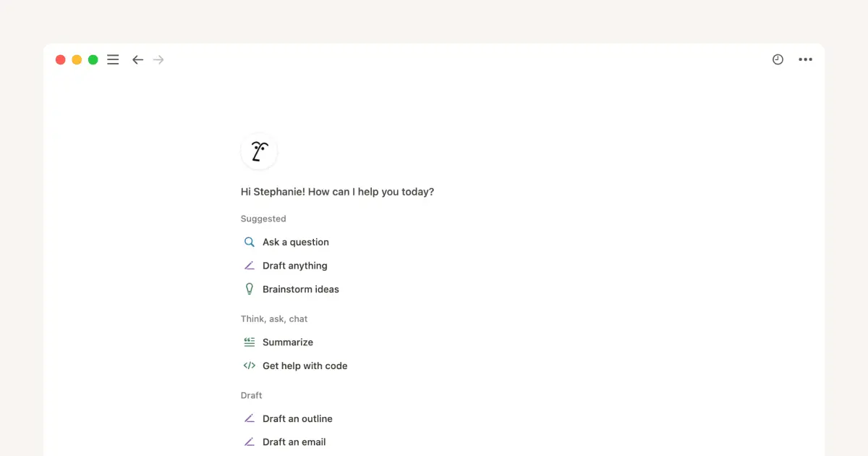Viewport: 868px width, 456px height.
Task: Select the magnifying glass icon beside Ask a question
Action: coord(249,241)
